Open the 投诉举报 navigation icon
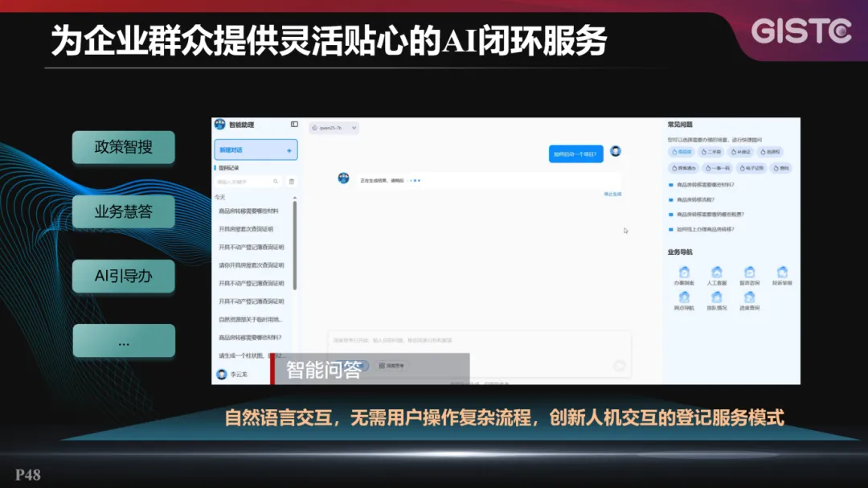Image resolution: width=868 pixels, height=488 pixels. (782, 273)
